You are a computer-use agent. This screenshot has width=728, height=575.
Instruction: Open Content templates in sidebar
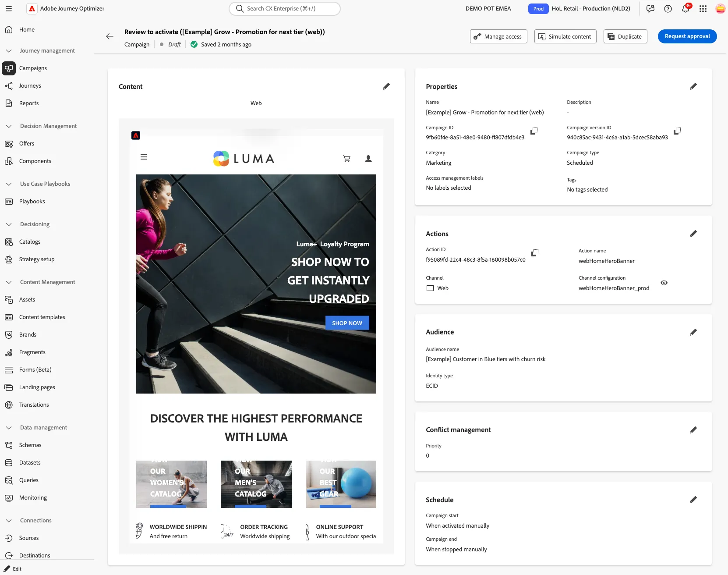point(42,317)
